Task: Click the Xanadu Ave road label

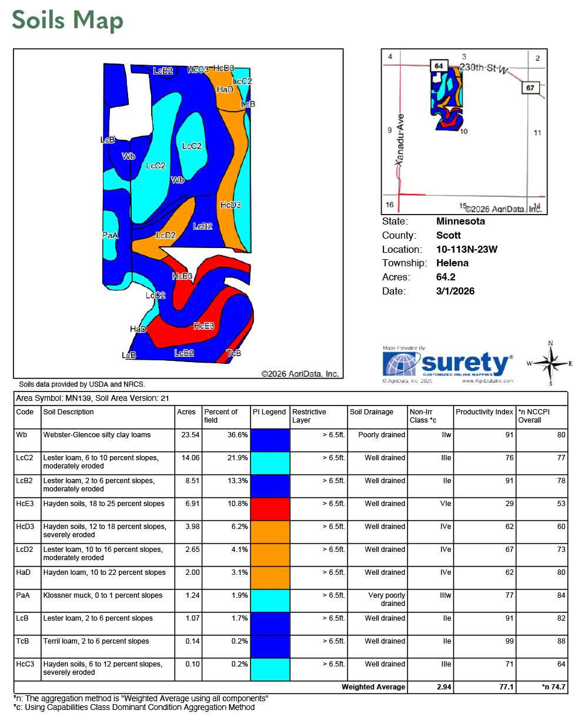Action: (x=400, y=141)
